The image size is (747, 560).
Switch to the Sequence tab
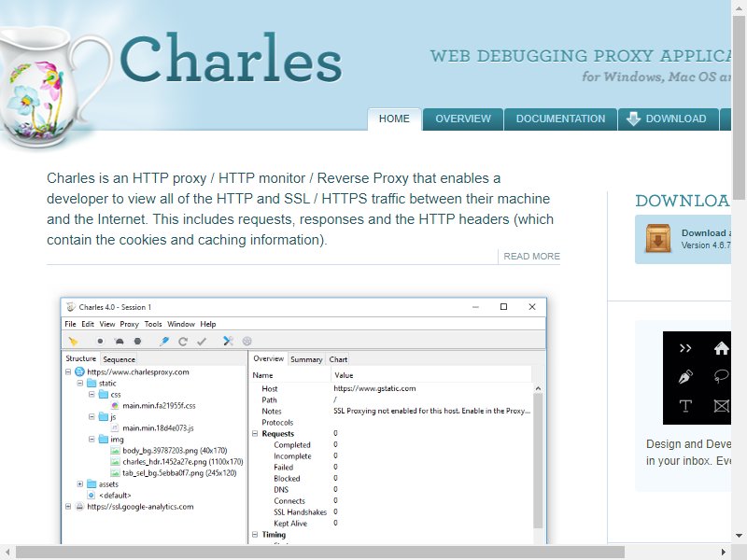pyautogui.click(x=120, y=359)
